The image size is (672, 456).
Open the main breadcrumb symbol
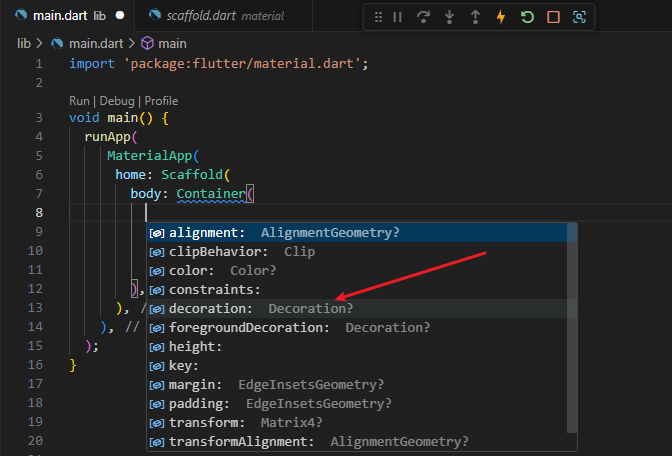pyautogui.click(x=172, y=43)
